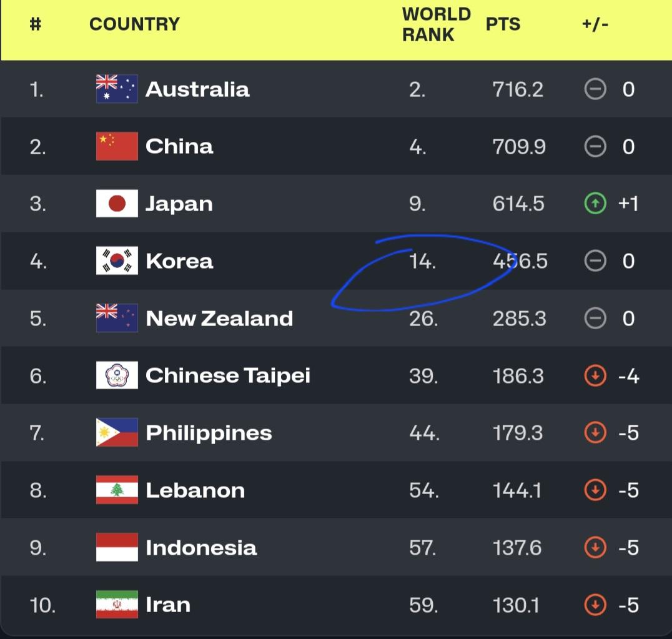This screenshot has width=672, height=639.
Task: Click the +/- column header
Action: pos(595,24)
